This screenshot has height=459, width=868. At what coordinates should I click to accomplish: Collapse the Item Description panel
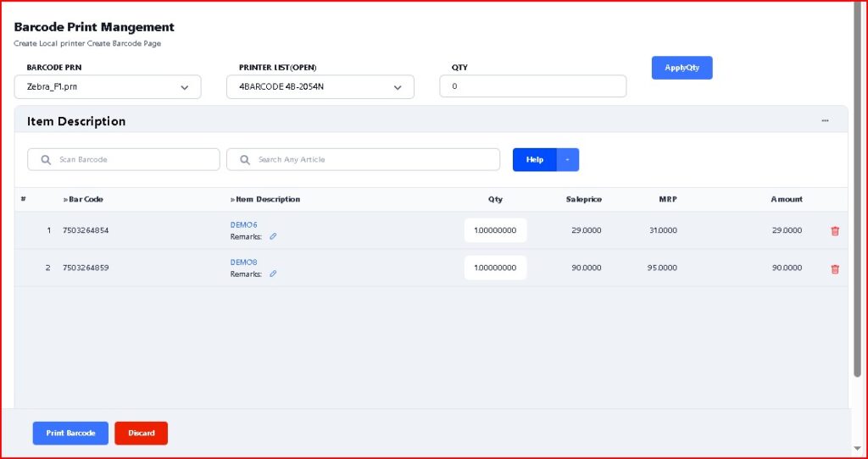pyautogui.click(x=825, y=121)
